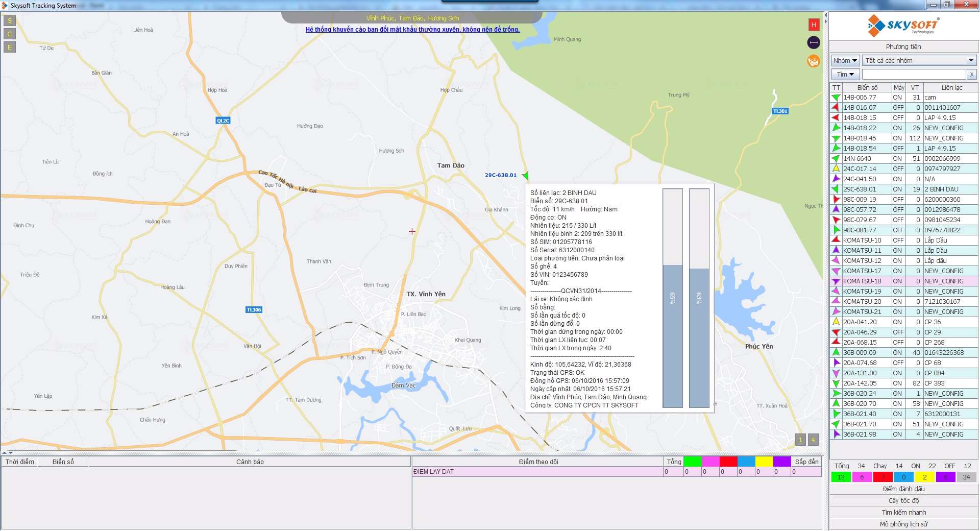Click ĐIEM LAY DAT row
This screenshot has height=531, width=980.
(x=617, y=472)
